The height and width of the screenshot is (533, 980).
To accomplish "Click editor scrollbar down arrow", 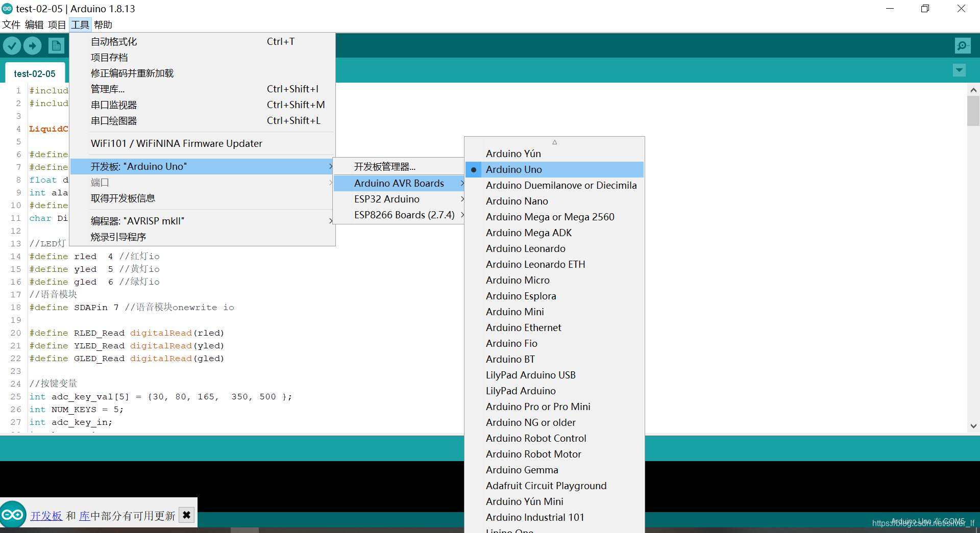I will tap(973, 426).
